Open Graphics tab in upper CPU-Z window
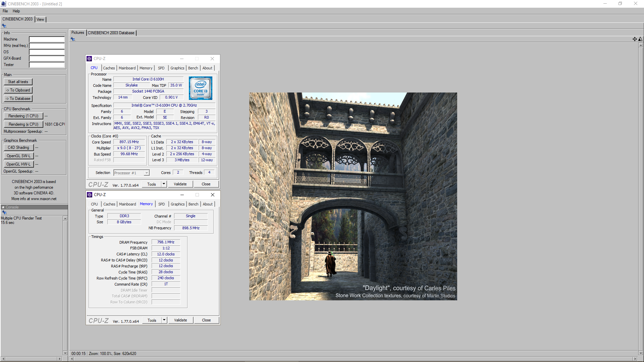The image size is (644, 362). [177, 68]
